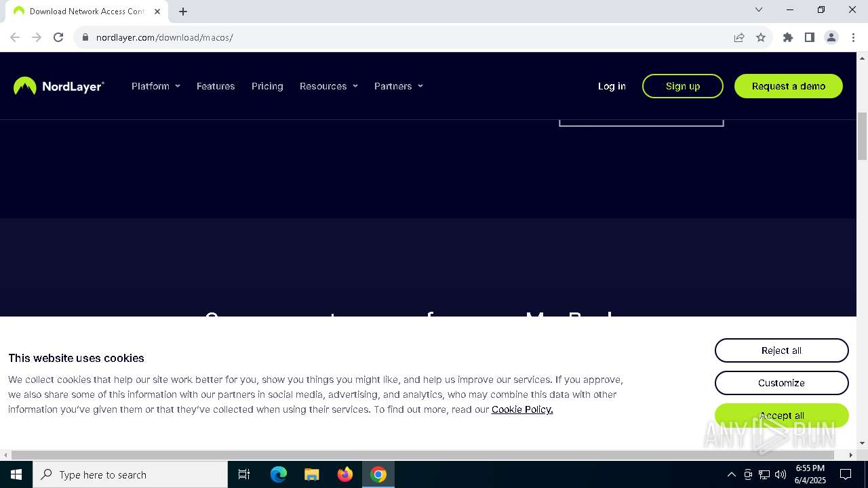Open the share this page icon
The width and height of the screenshot is (868, 488).
pyautogui.click(x=739, y=37)
